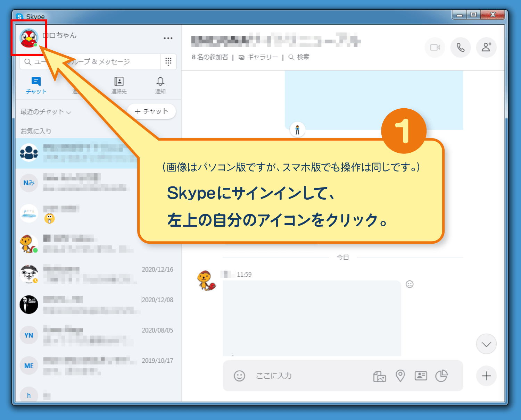Switch to the チャット tab

click(x=36, y=85)
